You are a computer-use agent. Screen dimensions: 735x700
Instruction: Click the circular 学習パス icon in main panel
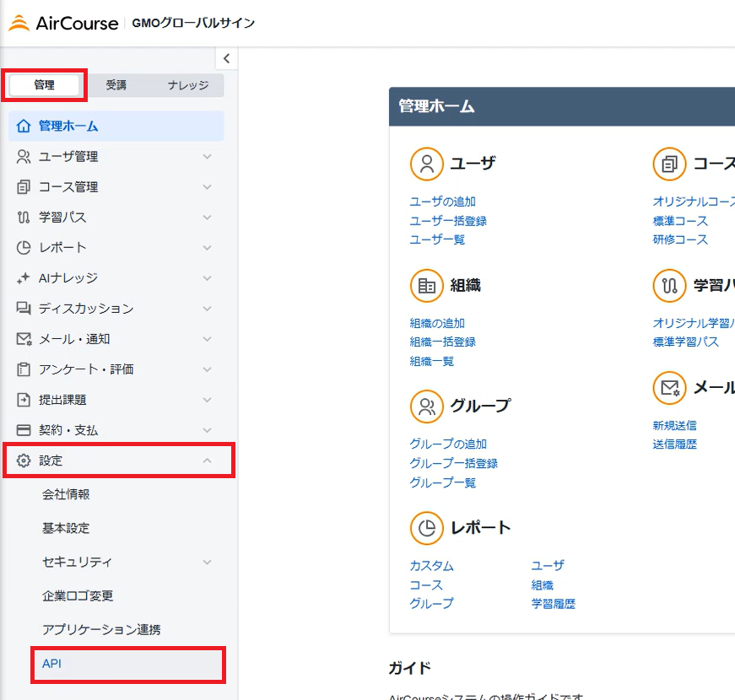[x=669, y=285]
